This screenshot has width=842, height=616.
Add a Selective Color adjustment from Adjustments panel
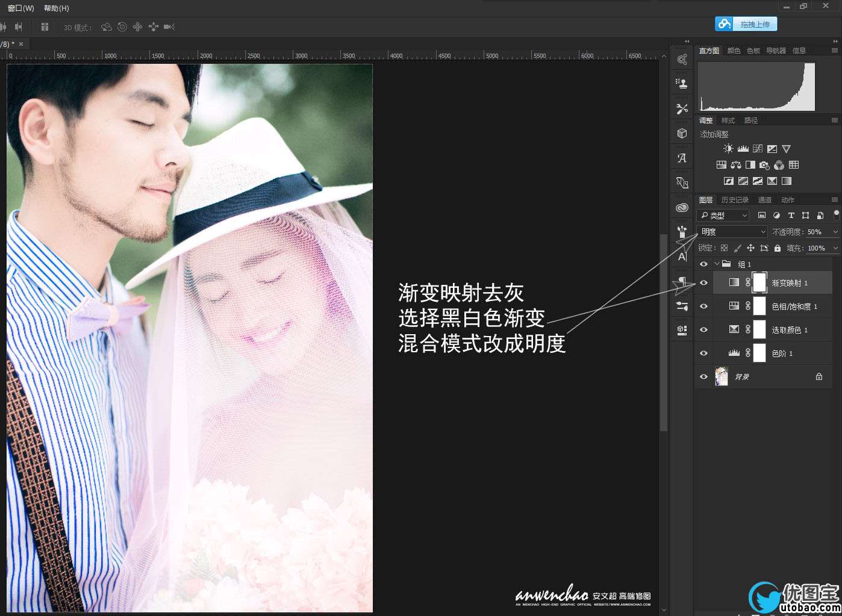[772, 181]
